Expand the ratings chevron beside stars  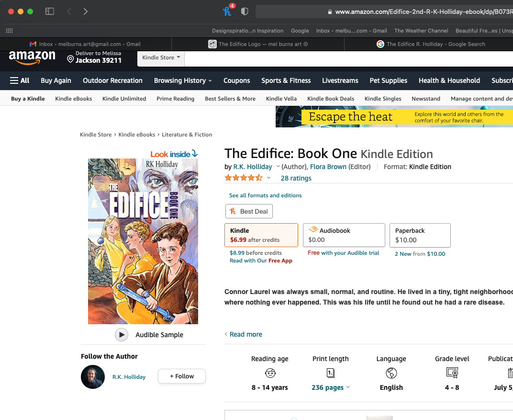(268, 178)
